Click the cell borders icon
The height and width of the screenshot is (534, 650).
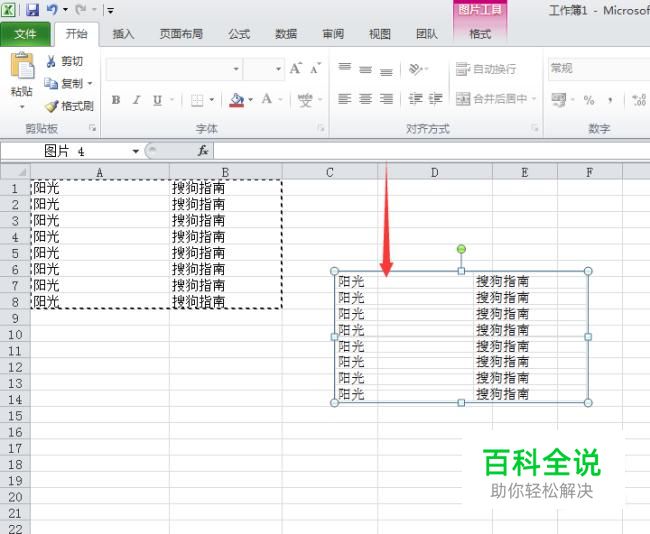point(197,100)
